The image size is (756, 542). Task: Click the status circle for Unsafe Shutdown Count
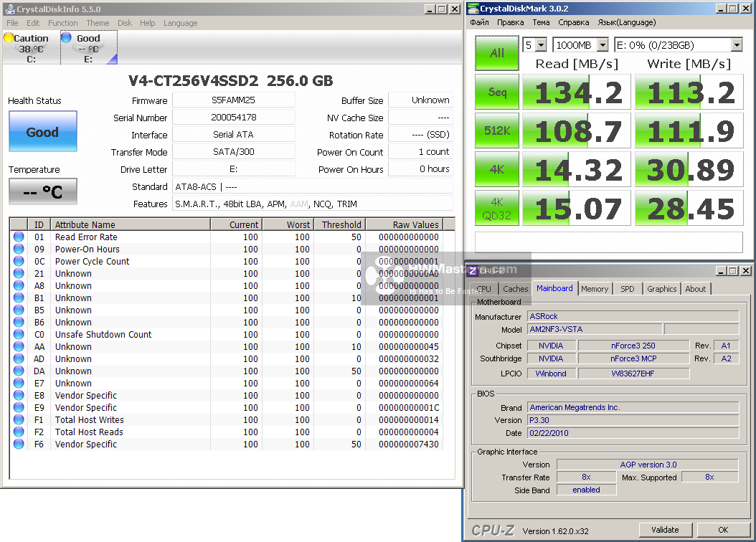click(19, 334)
